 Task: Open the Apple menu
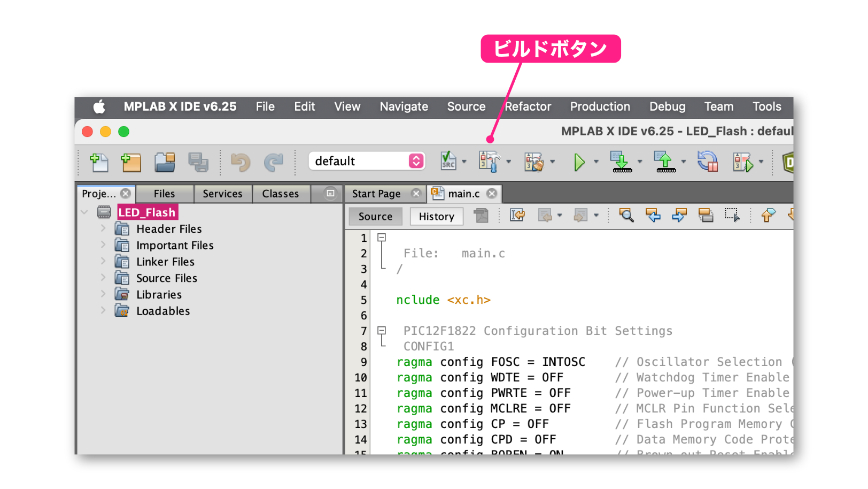99,107
